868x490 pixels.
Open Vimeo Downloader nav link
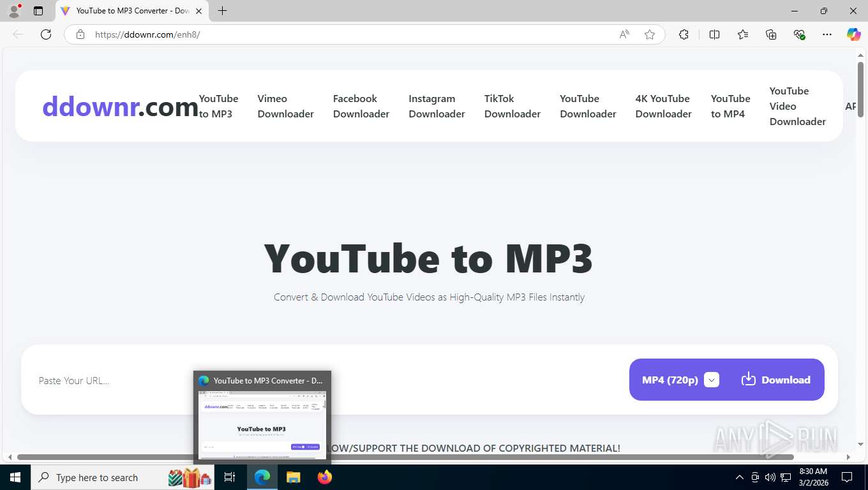[x=285, y=106]
